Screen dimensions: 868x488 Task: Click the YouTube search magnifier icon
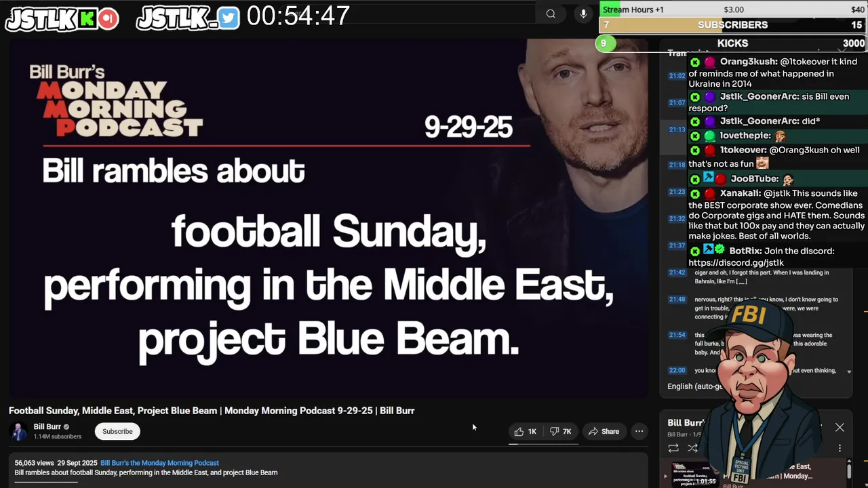coord(551,14)
